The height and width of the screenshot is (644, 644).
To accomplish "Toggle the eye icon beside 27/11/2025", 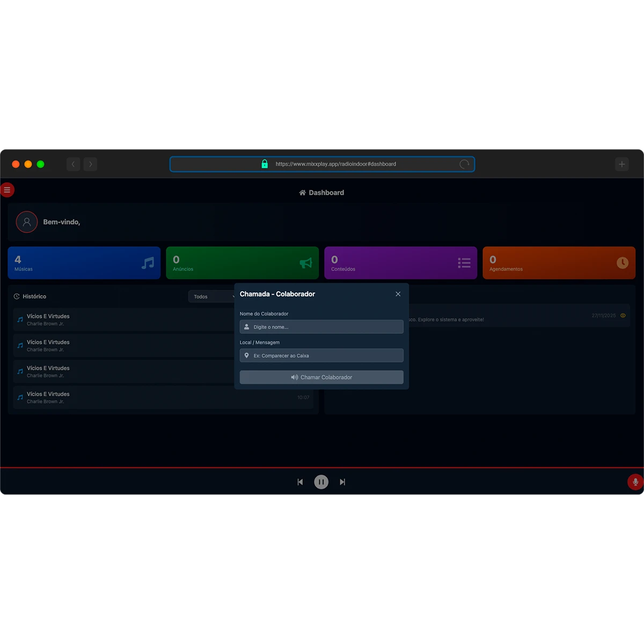I will [x=623, y=316].
